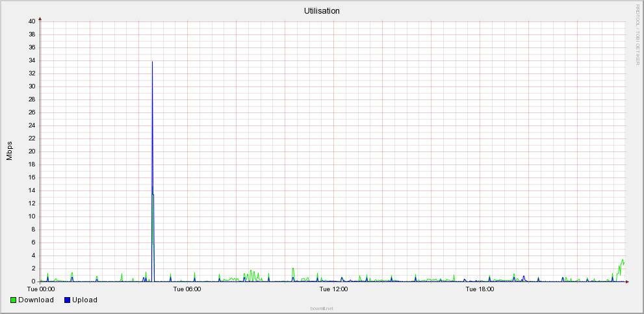Click the red arrow ending the x-axis
This screenshot has width=644, height=314.
(x=627, y=281)
